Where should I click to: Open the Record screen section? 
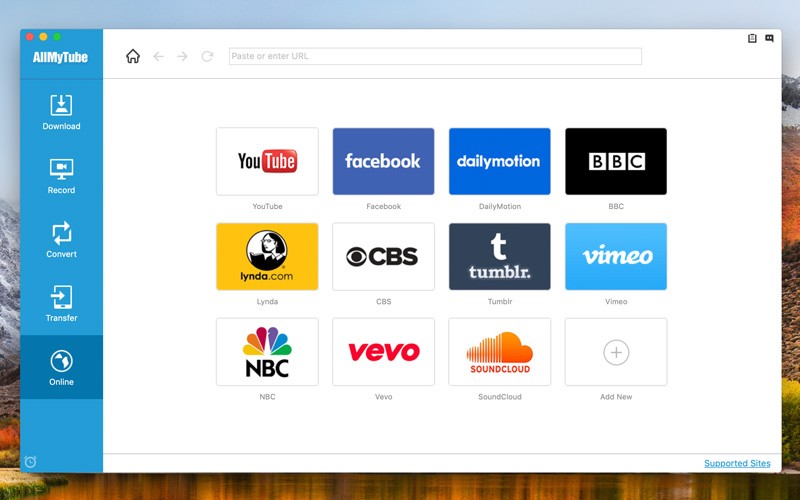tap(61, 176)
